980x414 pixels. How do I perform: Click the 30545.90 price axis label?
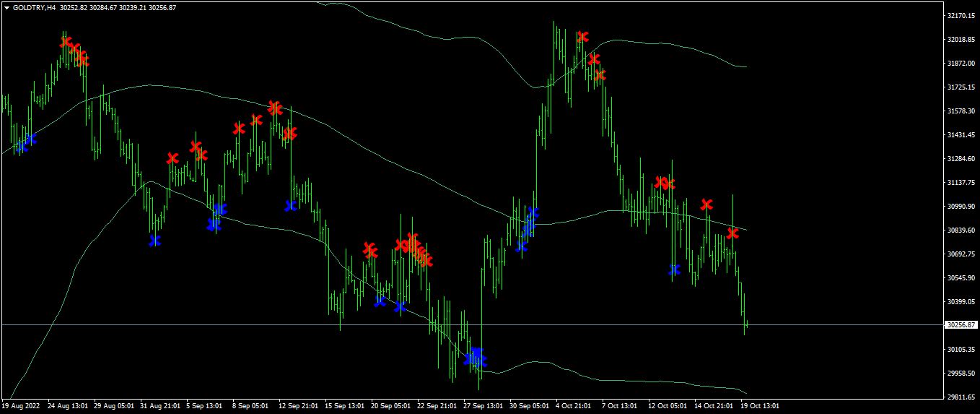coord(961,277)
